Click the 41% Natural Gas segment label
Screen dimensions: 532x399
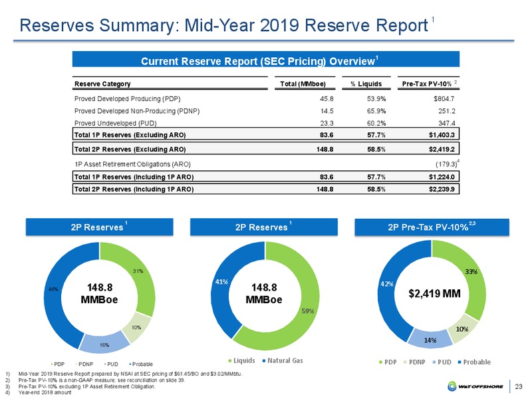[x=221, y=281]
